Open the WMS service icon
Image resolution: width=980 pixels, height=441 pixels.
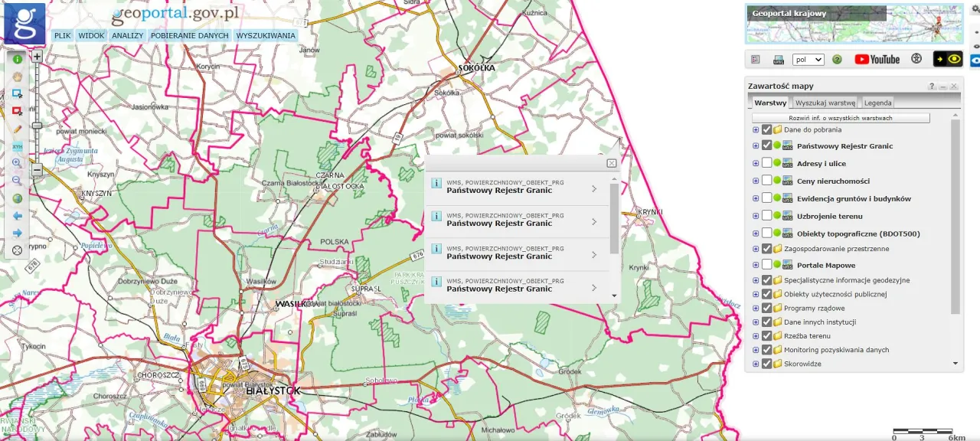pyautogui.click(x=779, y=60)
